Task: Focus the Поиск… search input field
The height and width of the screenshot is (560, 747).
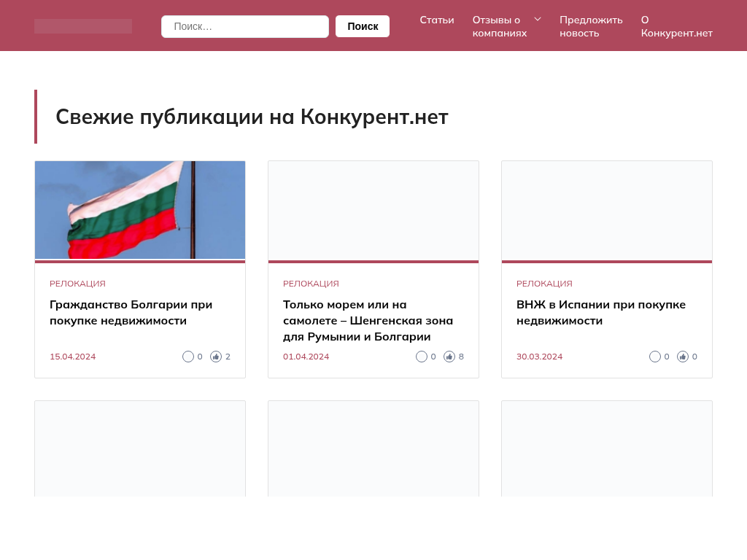Action: tap(245, 26)
